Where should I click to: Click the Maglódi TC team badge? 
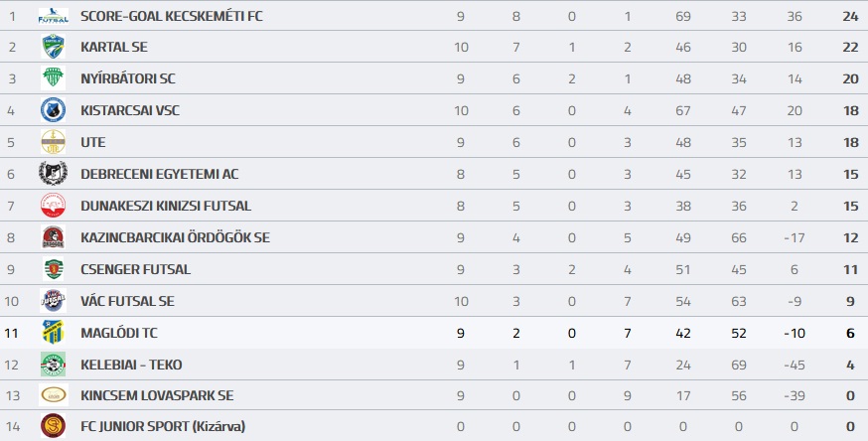53,333
